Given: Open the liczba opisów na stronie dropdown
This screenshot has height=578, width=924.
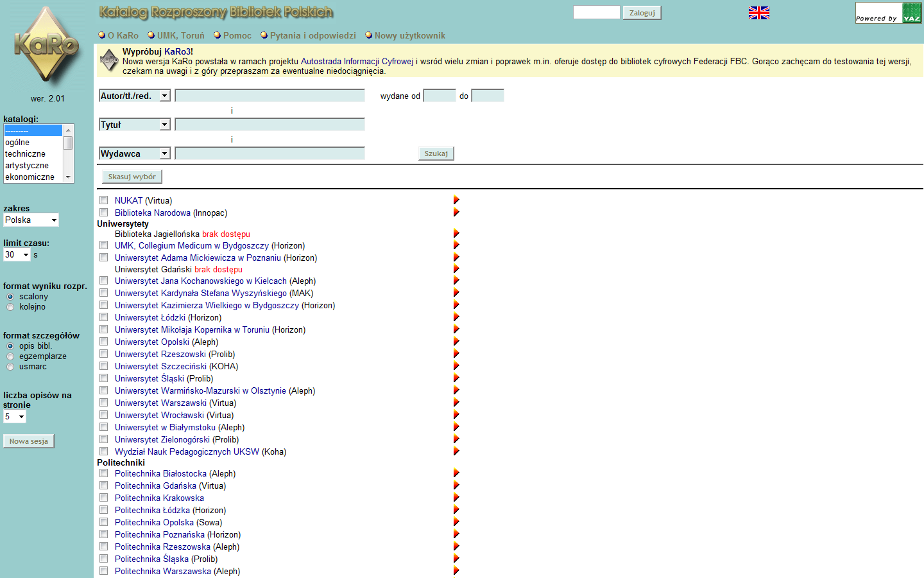Looking at the screenshot, I should pyautogui.click(x=15, y=417).
